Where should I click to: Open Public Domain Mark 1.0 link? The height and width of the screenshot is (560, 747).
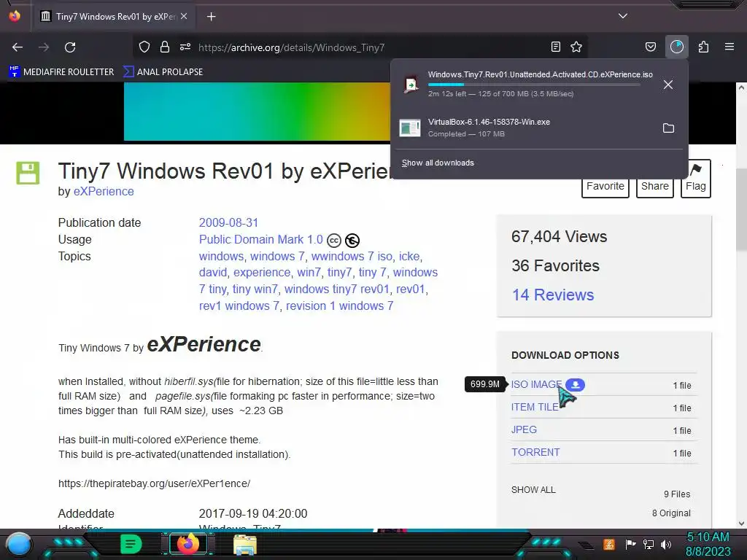click(261, 239)
